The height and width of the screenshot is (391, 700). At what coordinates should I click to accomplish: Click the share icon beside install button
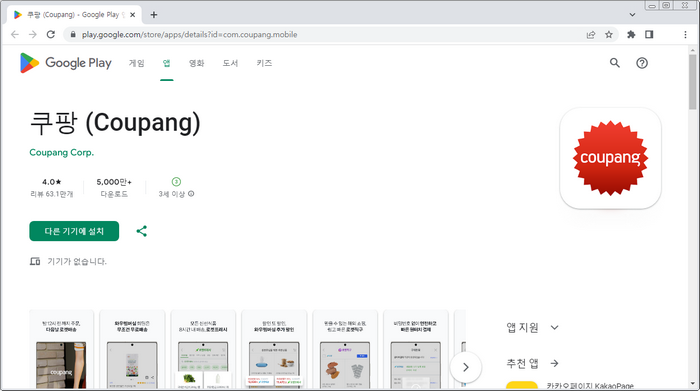(x=142, y=231)
